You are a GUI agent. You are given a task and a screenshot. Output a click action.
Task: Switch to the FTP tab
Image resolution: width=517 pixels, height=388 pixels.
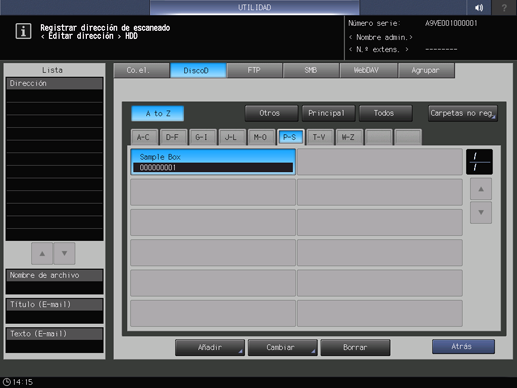pyautogui.click(x=254, y=70)
